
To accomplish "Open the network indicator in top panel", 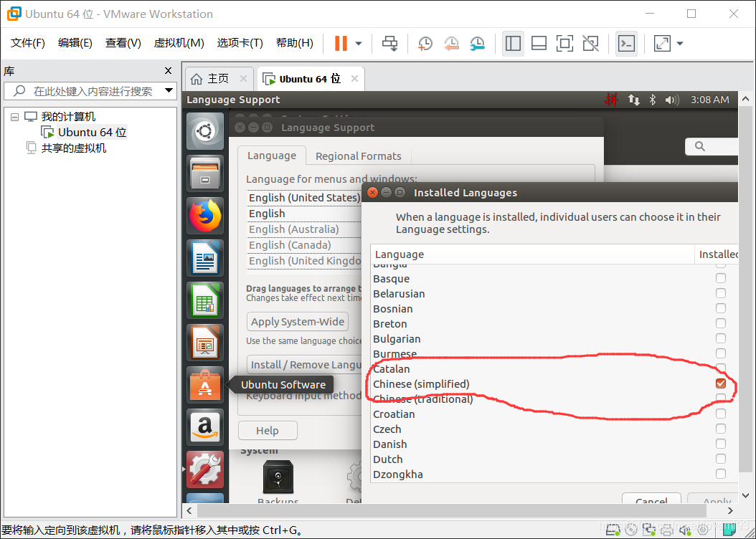I will (633, 100).
